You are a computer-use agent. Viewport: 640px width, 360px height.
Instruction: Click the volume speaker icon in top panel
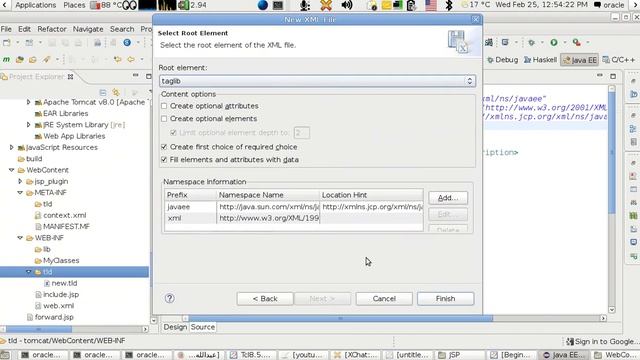[x=347, y=5]
